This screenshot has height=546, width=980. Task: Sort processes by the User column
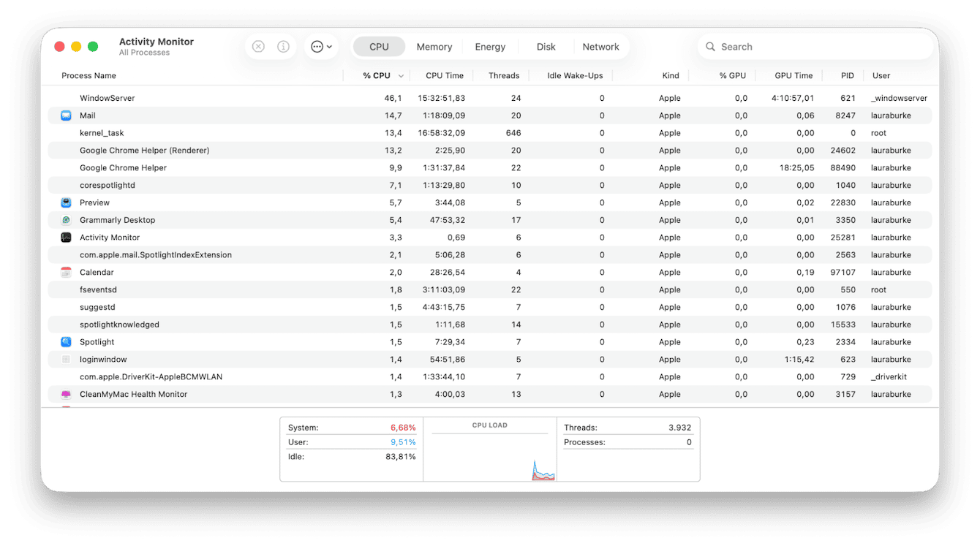881,75
